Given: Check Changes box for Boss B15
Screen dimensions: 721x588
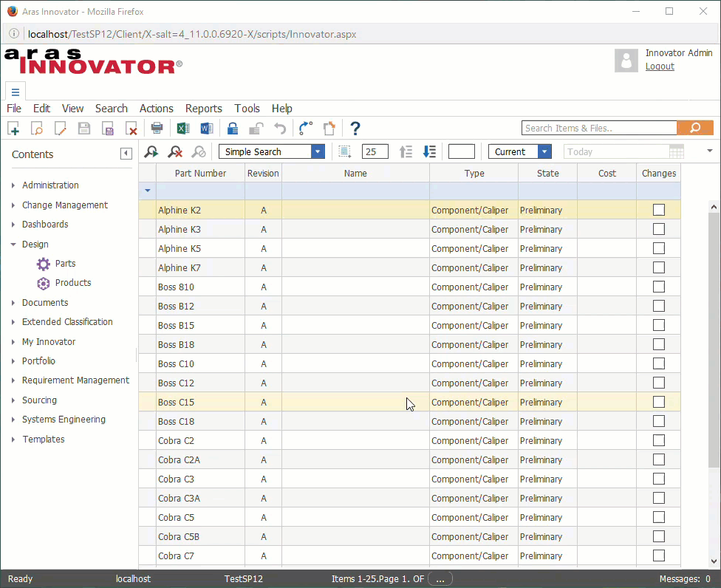Looking at the screenshot, I should 659,326.
